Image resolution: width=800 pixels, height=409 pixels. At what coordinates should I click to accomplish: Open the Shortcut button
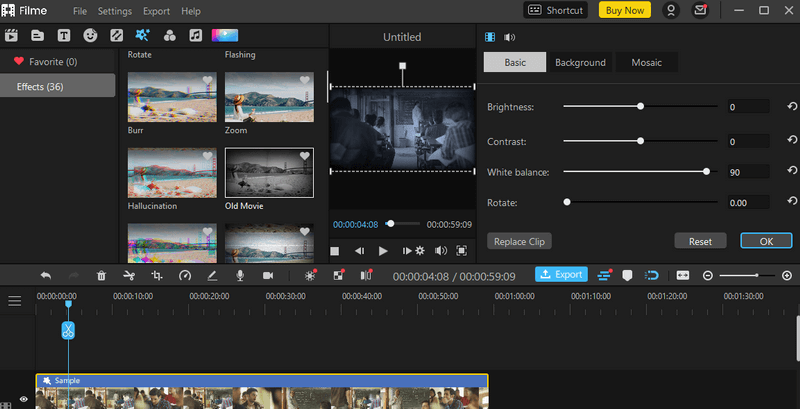point(556,10)
